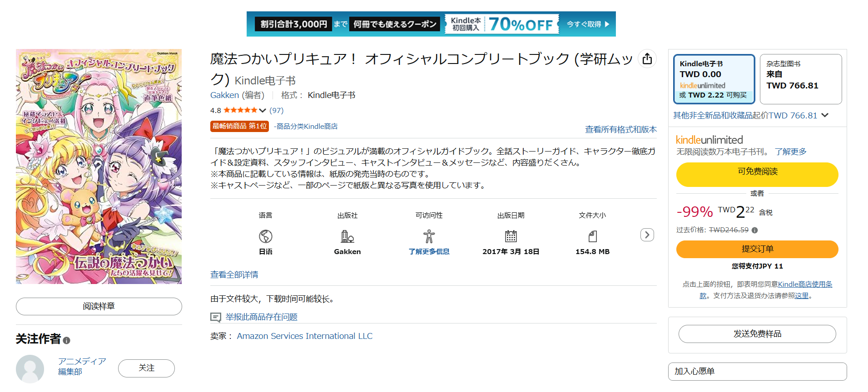Open the 加入心愿单 wishlist dropdown

click(758, 372)
